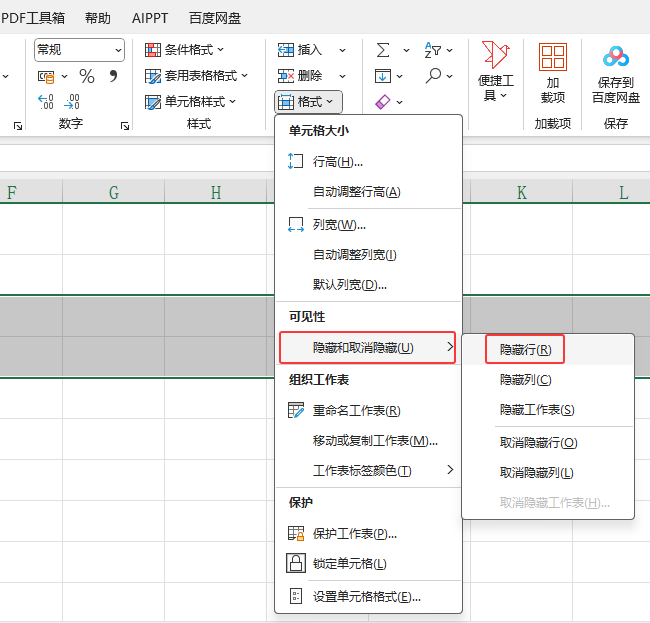Open Format as Table (套用表格格式)
This screenshot has height=623, width=650.
pos(196,76)
